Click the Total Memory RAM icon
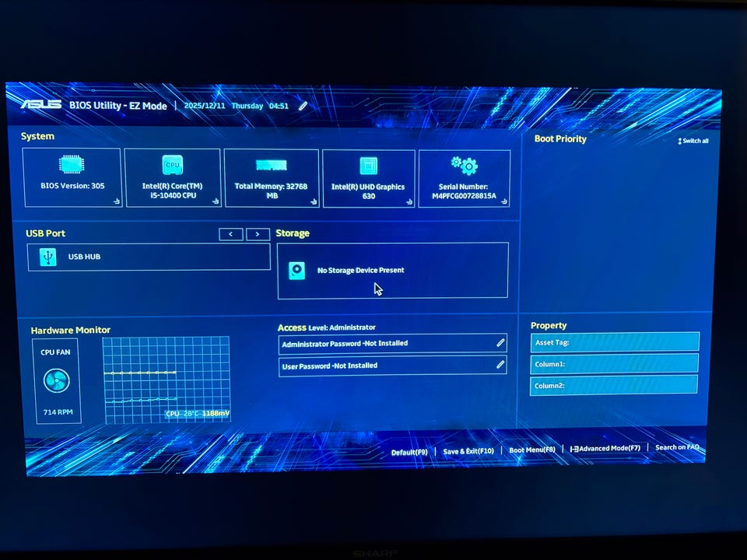Image resolution: width=747 pixels, height=560 pixels. click(271, 165)
